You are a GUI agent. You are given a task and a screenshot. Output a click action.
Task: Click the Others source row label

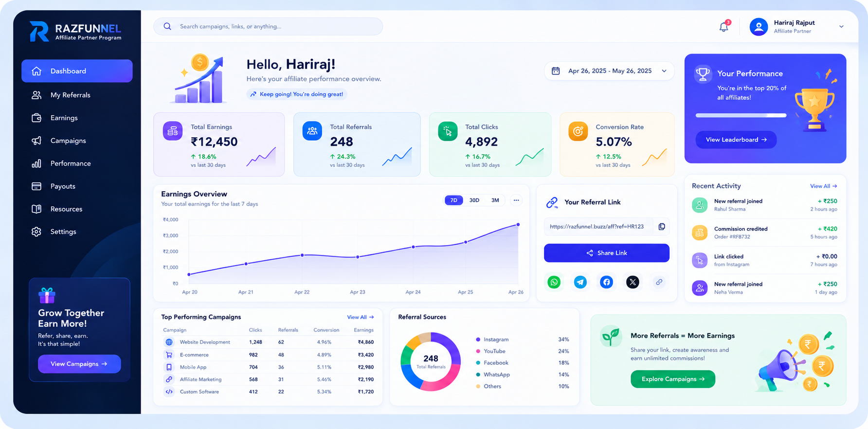492,386
